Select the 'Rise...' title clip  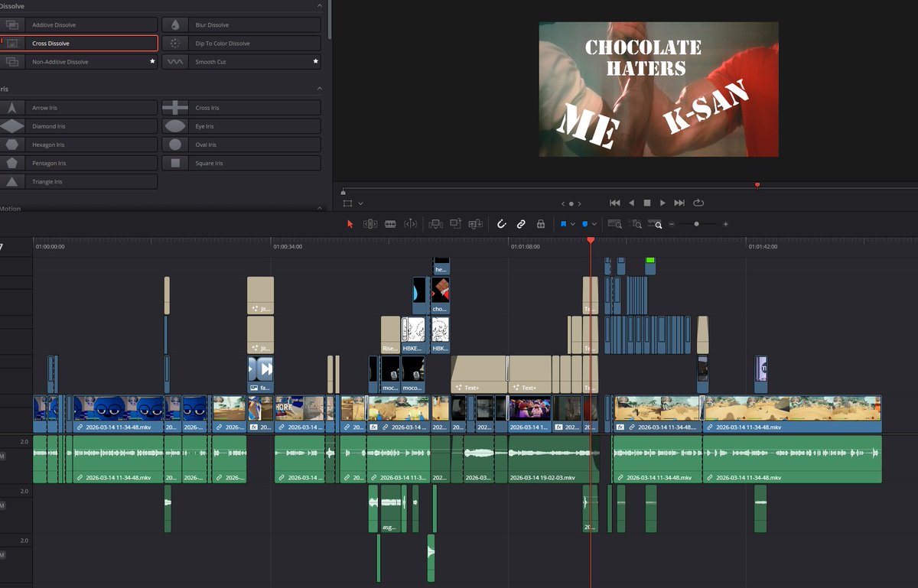(390, 335)
